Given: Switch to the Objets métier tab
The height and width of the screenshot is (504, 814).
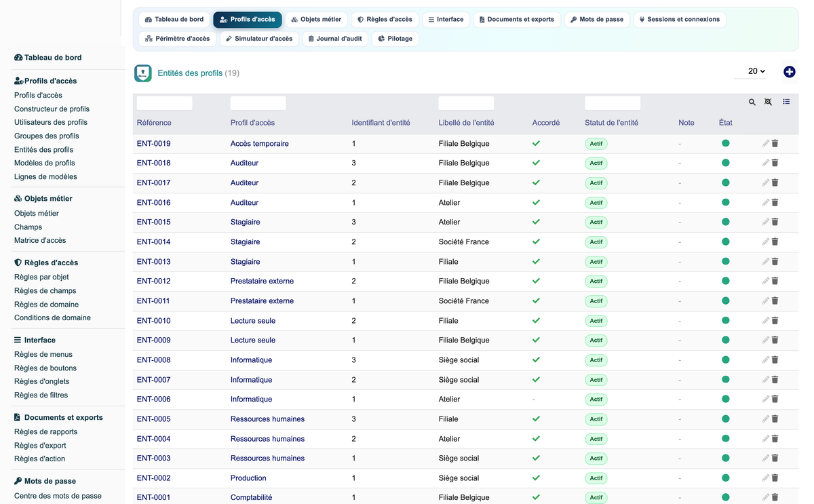Looking at the screenshot, I should point(316,20).
